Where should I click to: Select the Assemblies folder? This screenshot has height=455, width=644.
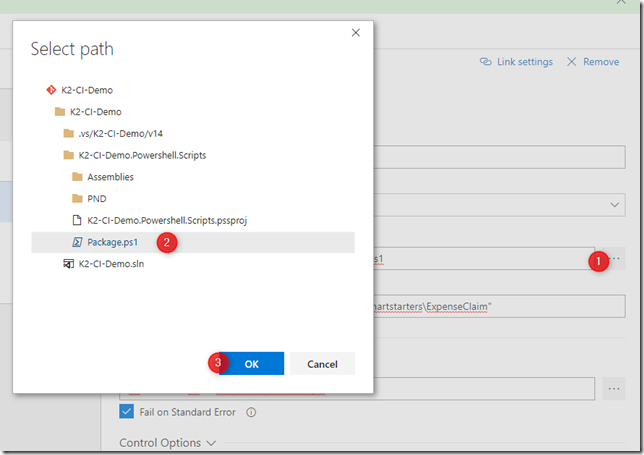coord(110,177)
